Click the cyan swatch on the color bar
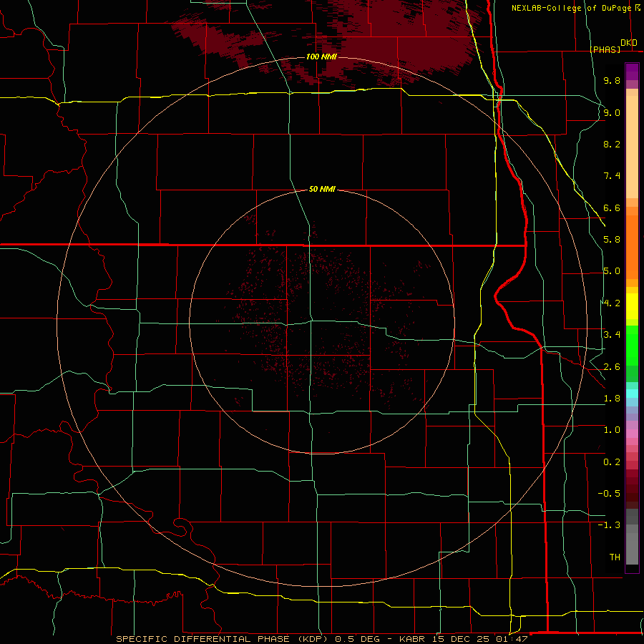The image size is (644, 644). pyautogui.click(x=632, y=394)
